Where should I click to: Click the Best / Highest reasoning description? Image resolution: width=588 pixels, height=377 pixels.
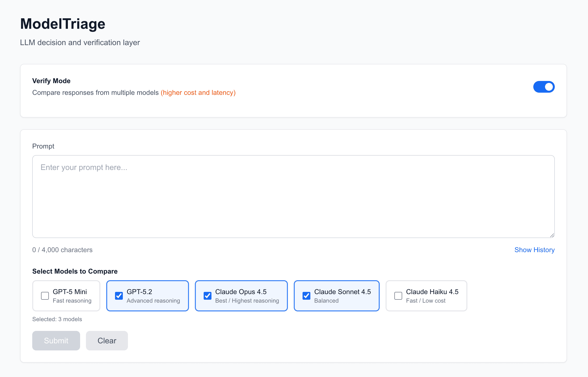pos(247,301)
